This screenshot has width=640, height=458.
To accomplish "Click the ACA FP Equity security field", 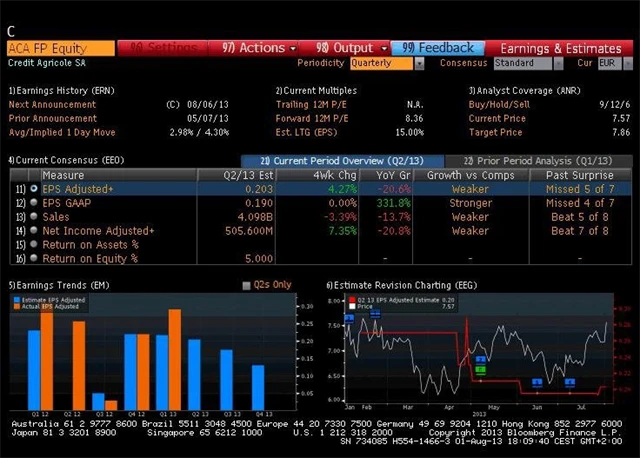I will 61,48.
